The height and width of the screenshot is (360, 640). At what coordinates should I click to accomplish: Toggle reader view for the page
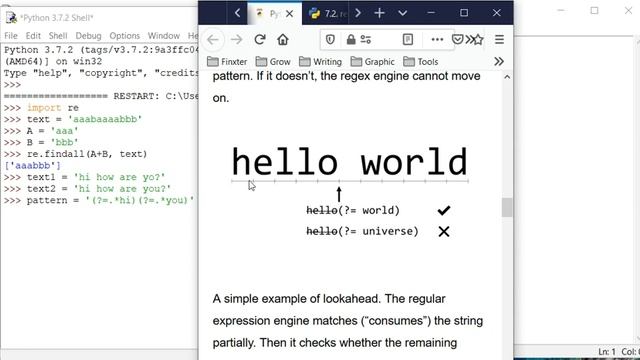point(408,40)
